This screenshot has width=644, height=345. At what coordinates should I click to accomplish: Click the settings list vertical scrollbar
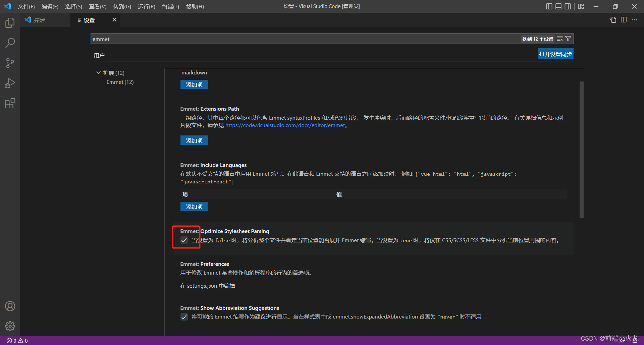(x=582, y=150)
